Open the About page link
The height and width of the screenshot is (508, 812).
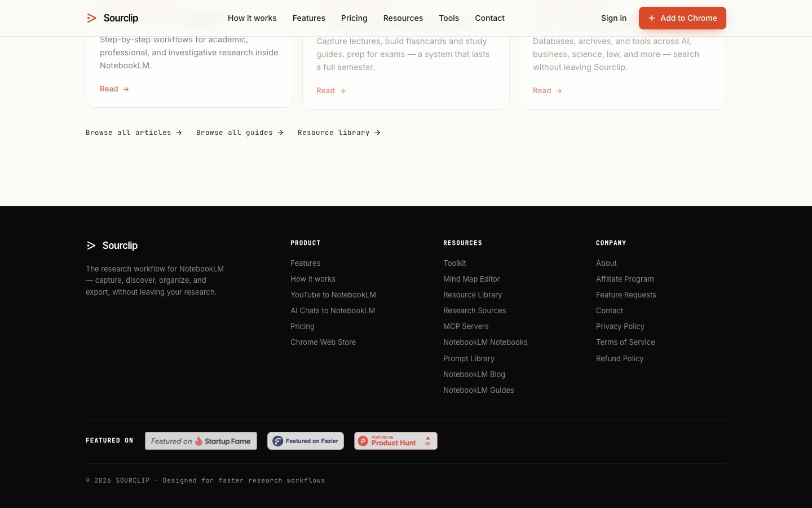tap(606, 263)
